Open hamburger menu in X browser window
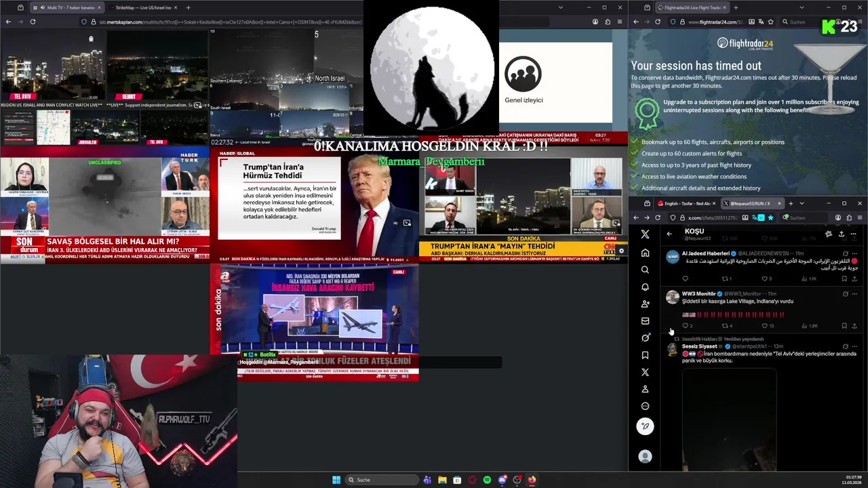Viewport: 868px width, 488px height. (859, 218)
